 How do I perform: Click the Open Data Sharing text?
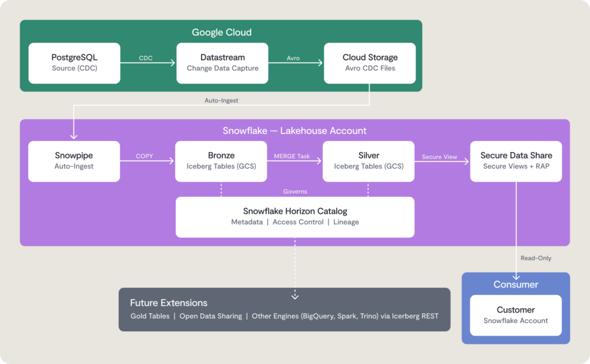coord(211,316)
